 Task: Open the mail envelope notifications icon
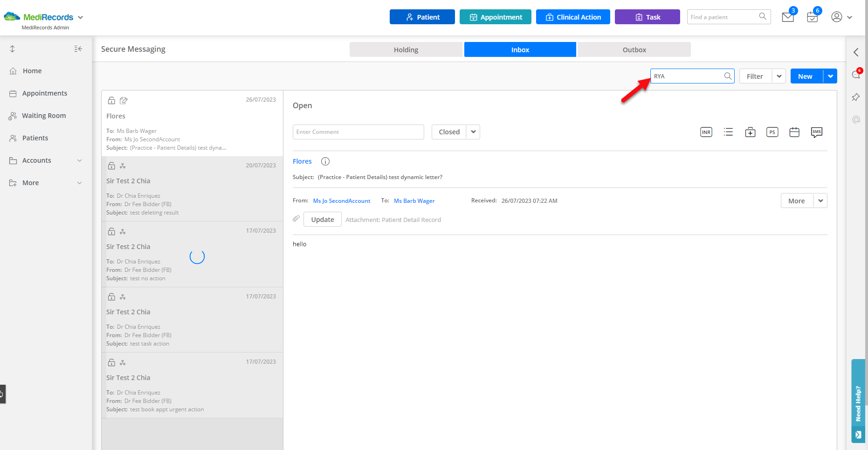[788, 17]
